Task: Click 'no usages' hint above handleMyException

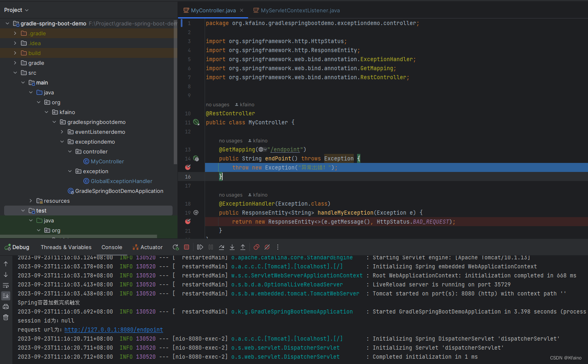Action: click(231, 195)
